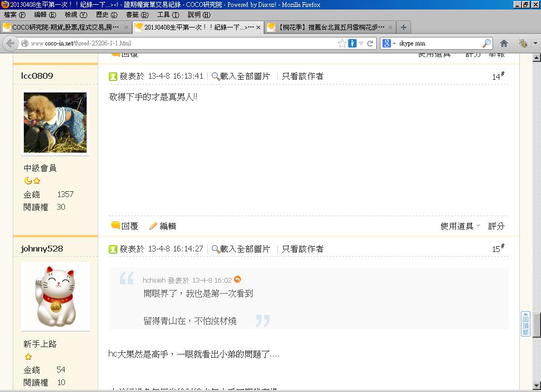The image size is (541, 392).
Task: Click 只看該作者 on post 14
Action: (x=303, y=76)
